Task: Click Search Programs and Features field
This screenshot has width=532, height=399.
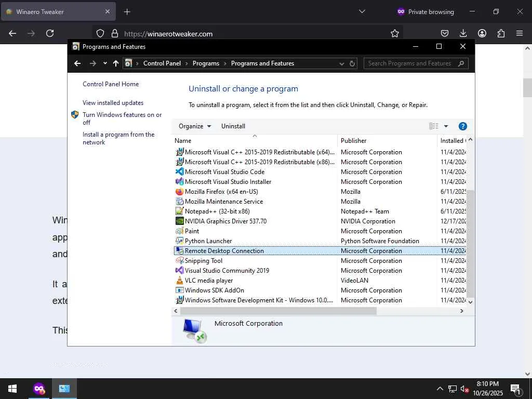Action: point(416,63)
